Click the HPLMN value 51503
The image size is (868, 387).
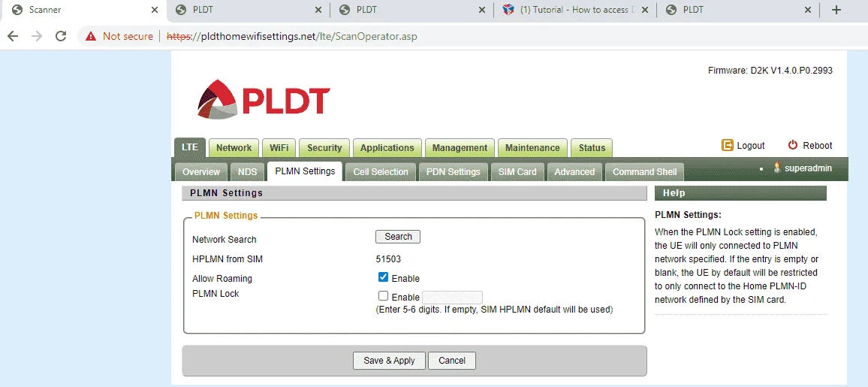point(388,259)
